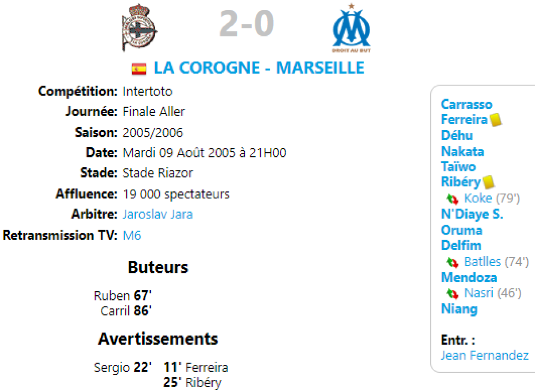Open goalkeeper Carrasso's player page

pyautogui.click(x=466, y=104)
